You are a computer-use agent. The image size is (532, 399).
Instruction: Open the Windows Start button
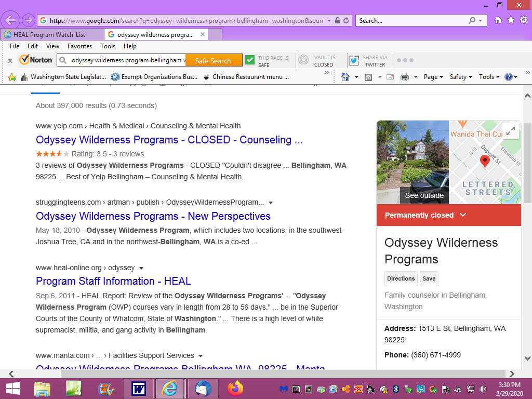(x=13, y=389)
